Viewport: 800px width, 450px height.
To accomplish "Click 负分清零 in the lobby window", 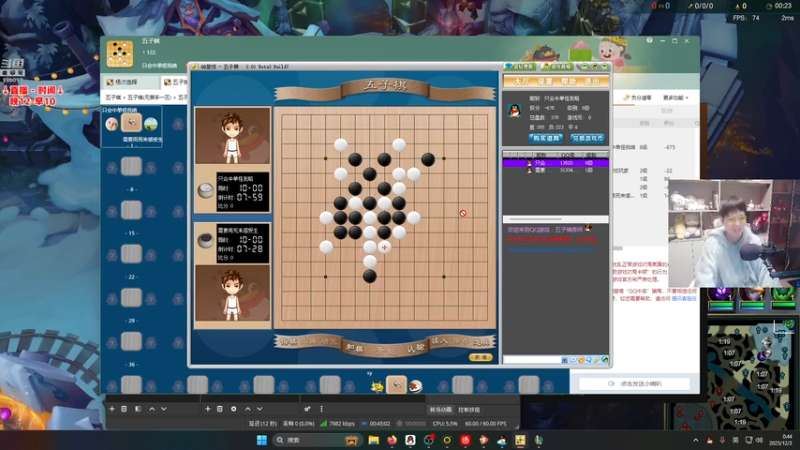I will coord(638,97).
